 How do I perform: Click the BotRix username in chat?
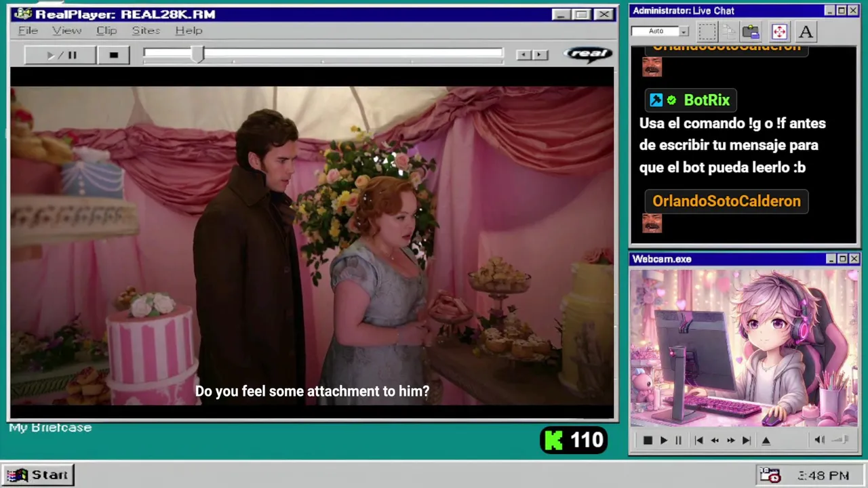coord(707,100)
